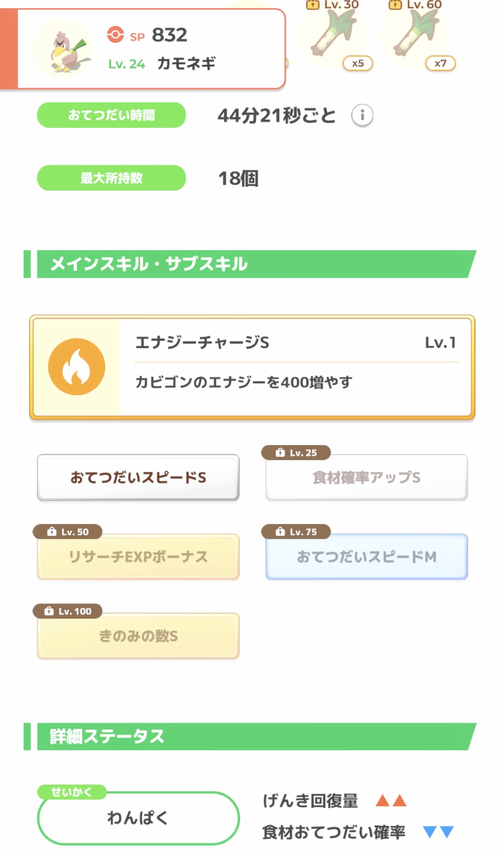Viewport: 504px width, 852px height.
Task: Open the おてつだいスピードS sub skill
Action: pyautogui.click(x=138, y=478)
